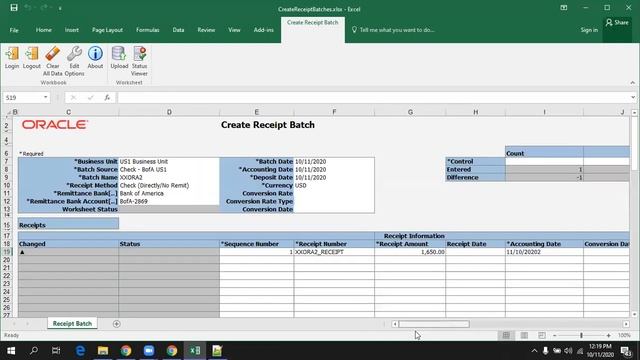This screenshot has width=640, height=360.
Task: Click the zoom in plus icon
Action: pos(609,336)
